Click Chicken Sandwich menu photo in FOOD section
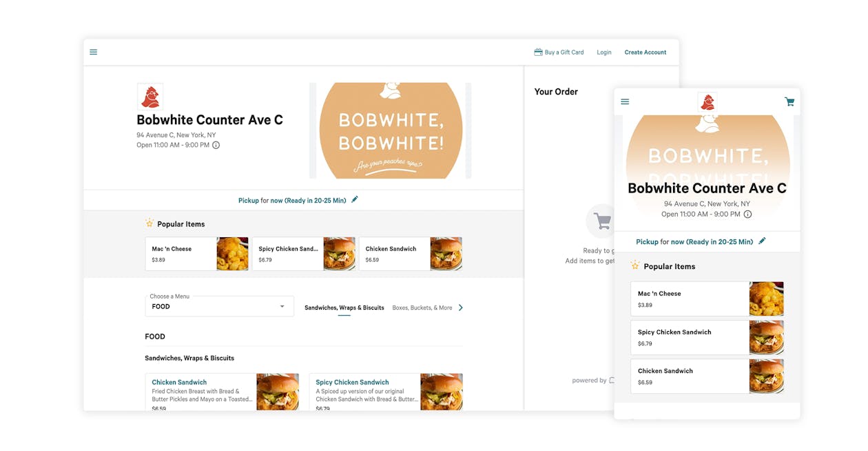 coord(278,392)
